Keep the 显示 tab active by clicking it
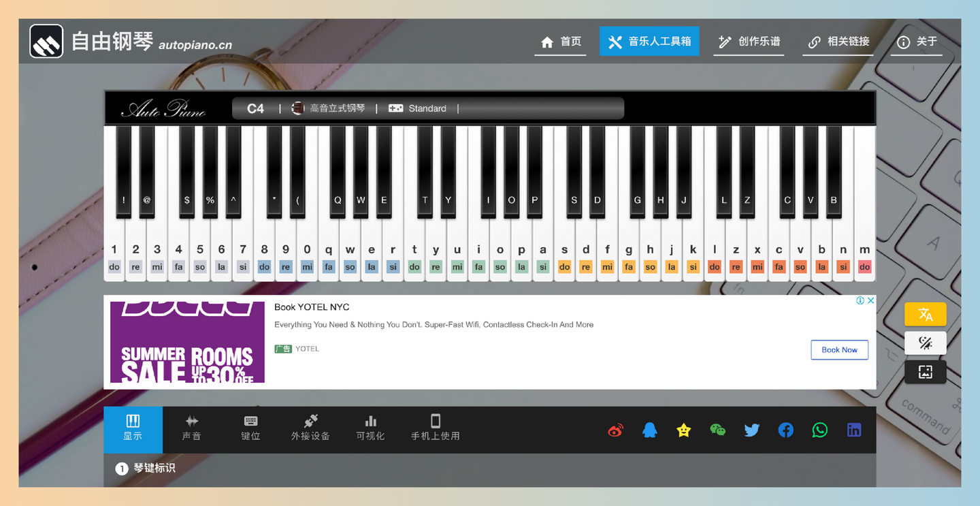The height and width of the screenshot is (506, 980). [x=133, y=430]
